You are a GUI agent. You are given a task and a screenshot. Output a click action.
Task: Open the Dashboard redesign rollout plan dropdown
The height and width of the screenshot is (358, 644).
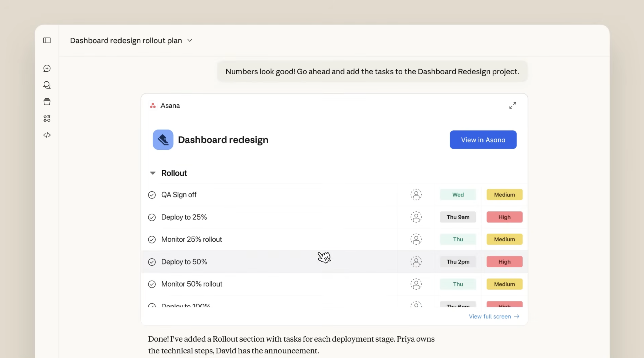coord(190,40)
